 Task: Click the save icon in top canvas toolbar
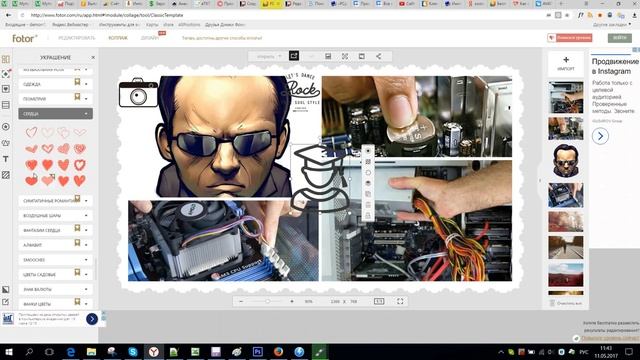click(x=328, y=56)
